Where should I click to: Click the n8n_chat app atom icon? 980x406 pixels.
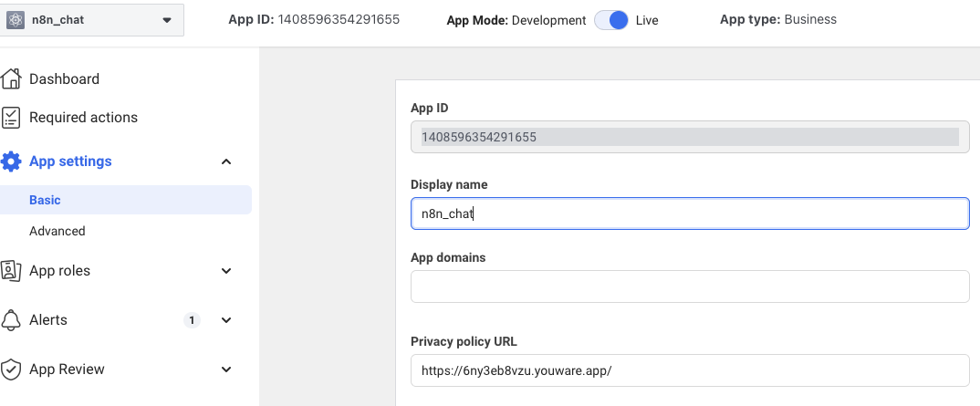click(x=16, y=20)
